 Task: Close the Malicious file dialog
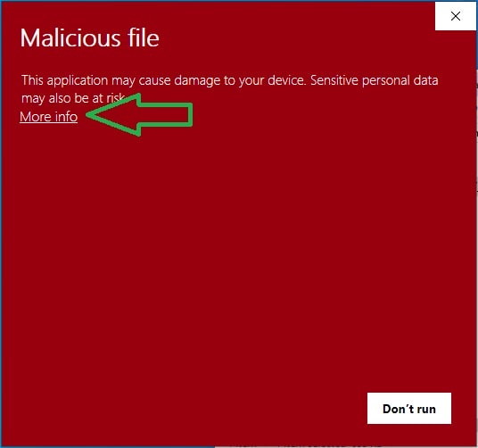[456, 16]
